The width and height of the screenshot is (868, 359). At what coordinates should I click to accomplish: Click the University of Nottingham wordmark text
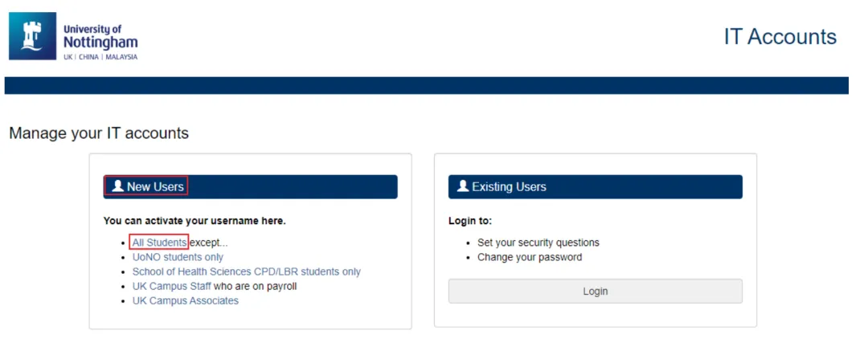tap(100, 36)
